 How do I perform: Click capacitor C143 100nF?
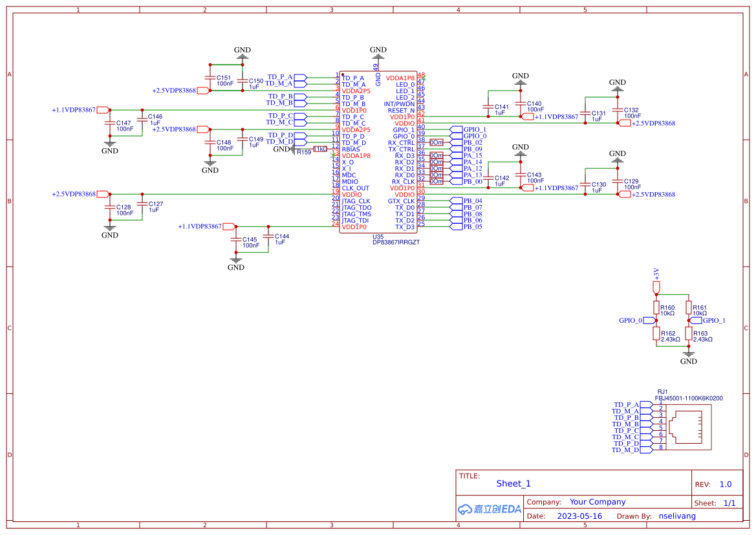click(520, 175)
